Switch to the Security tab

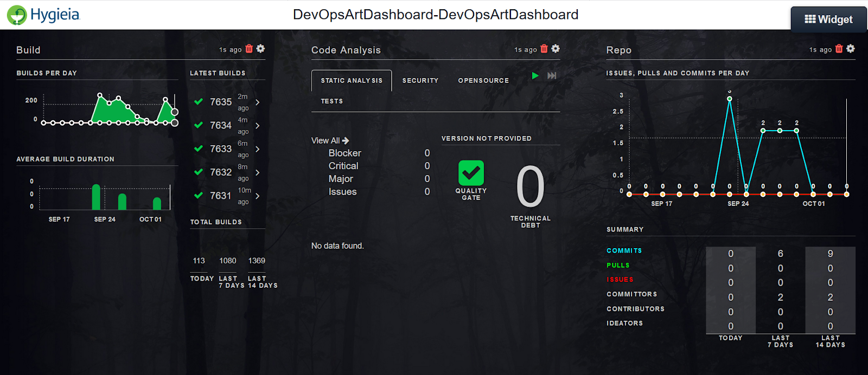[x=420, y=81]
